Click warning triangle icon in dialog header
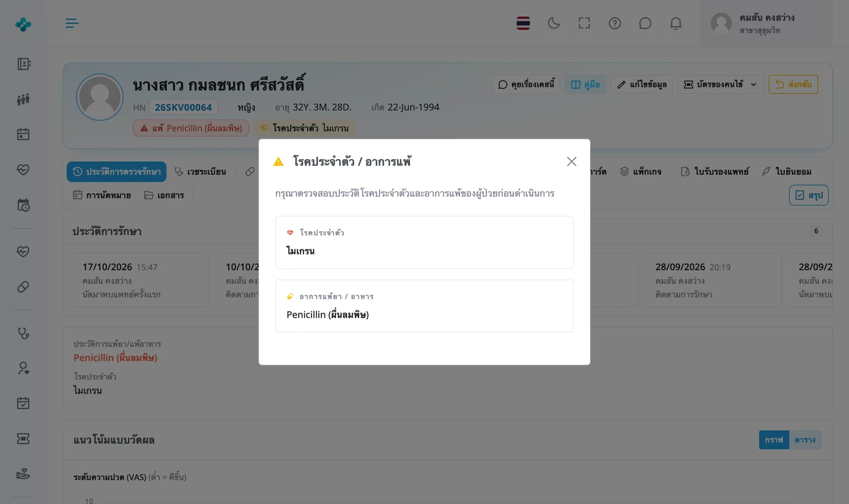The width and height of the screenshot is (849, 504). 278,162
